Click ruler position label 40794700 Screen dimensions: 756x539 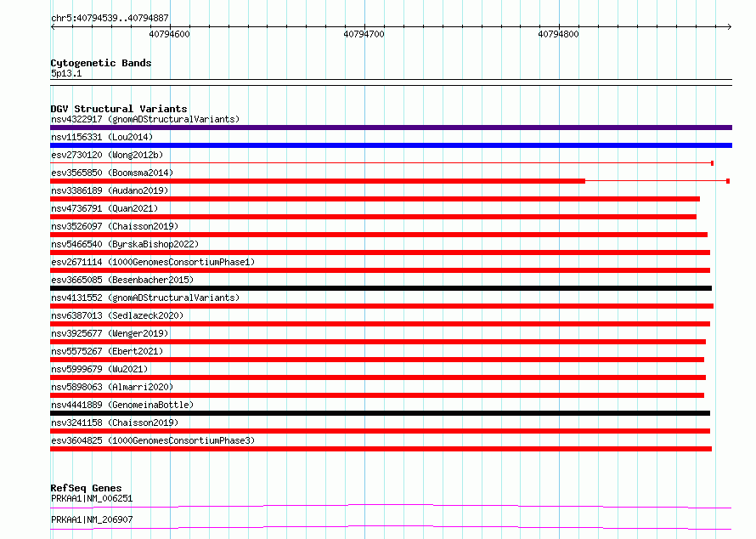click(x=364, y=34)
